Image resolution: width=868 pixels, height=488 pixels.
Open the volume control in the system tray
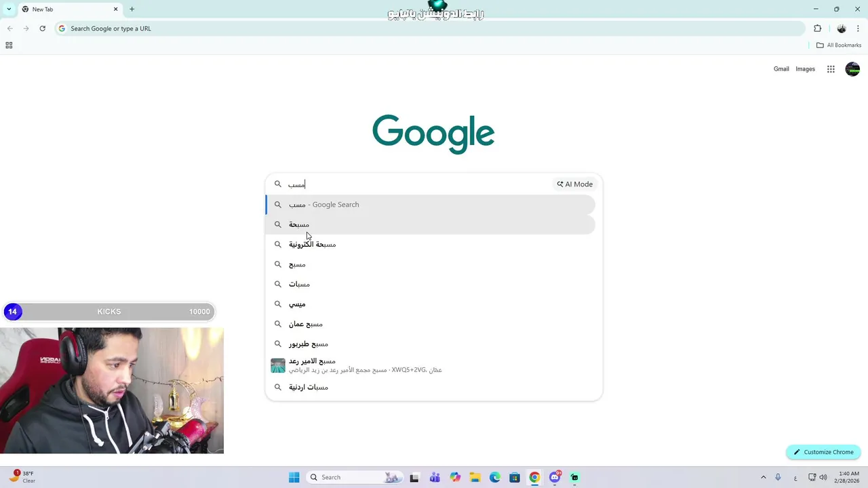click(x=823, y=477)
